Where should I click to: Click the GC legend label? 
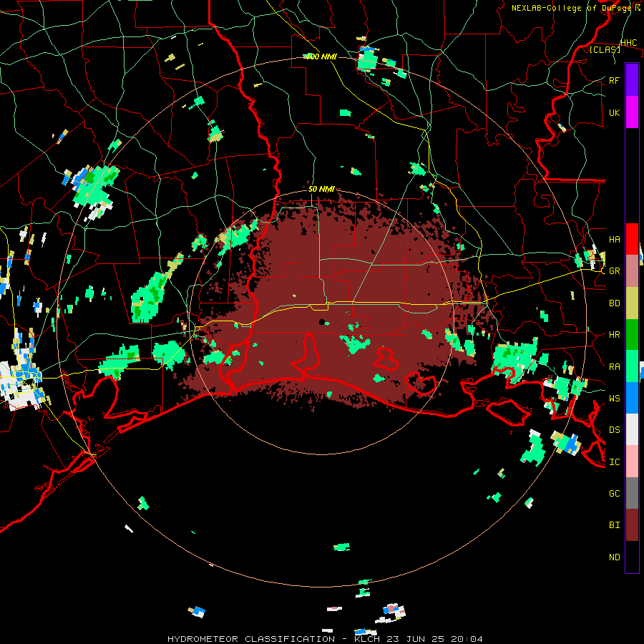[x=614, y=494]
